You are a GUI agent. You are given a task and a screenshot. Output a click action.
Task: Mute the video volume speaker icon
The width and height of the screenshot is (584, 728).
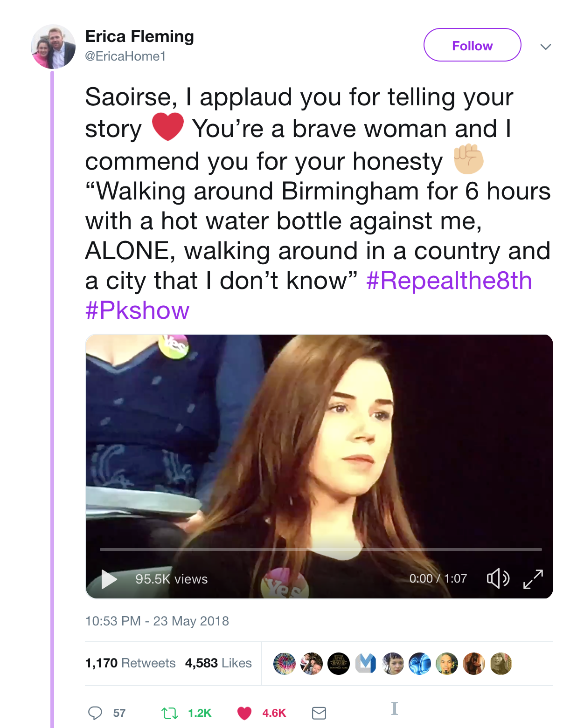[498, 578]
